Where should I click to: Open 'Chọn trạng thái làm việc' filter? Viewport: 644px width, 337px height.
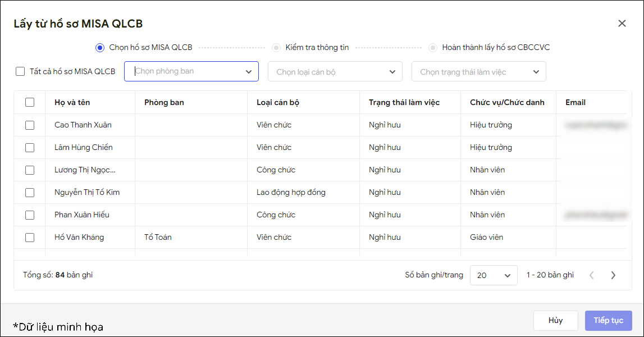point(479,72)
